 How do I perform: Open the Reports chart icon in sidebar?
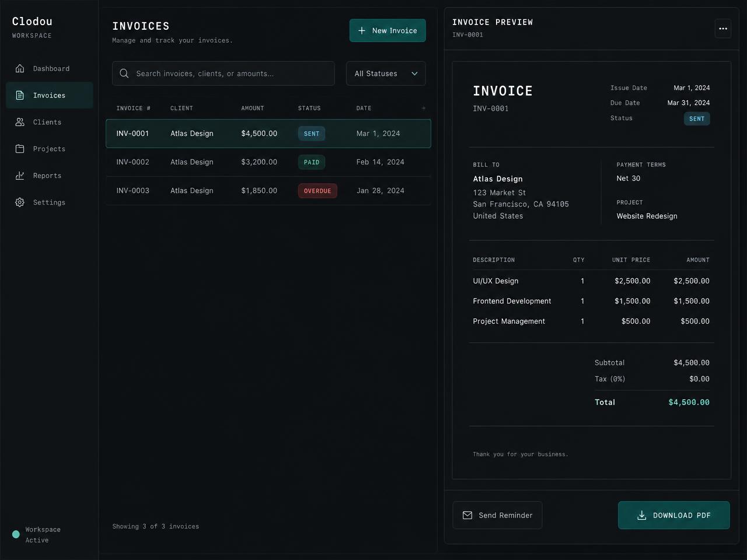20,176
